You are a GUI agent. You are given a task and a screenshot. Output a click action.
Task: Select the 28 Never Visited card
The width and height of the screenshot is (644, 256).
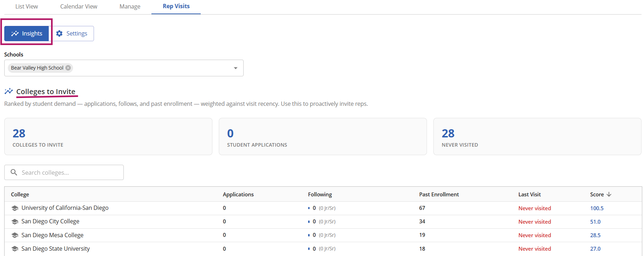coord(537,136)
